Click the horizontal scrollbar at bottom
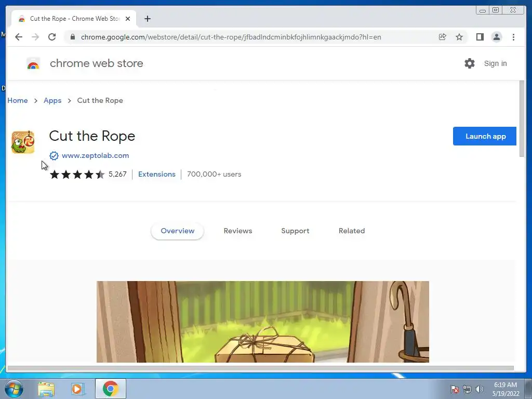 click(x=261, y=368)
